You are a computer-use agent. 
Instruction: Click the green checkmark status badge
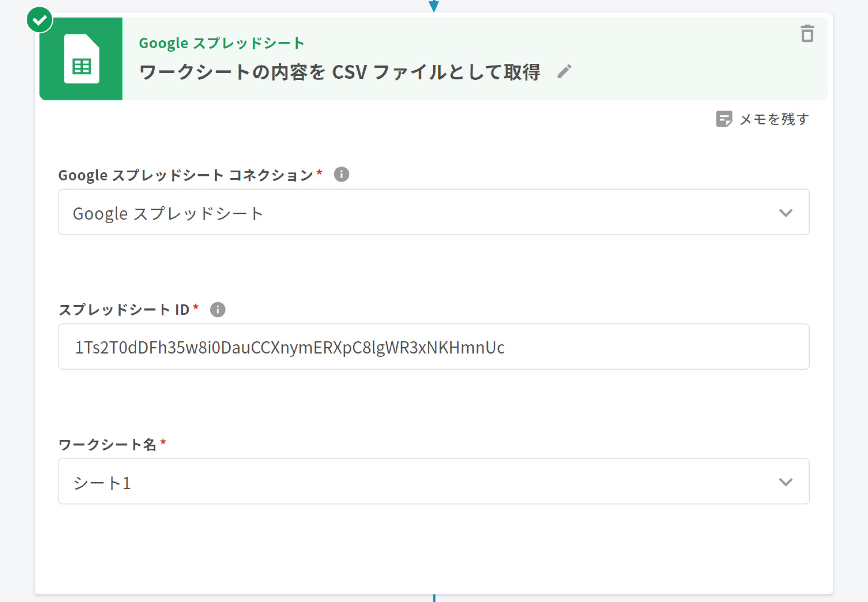pos(40,20)
